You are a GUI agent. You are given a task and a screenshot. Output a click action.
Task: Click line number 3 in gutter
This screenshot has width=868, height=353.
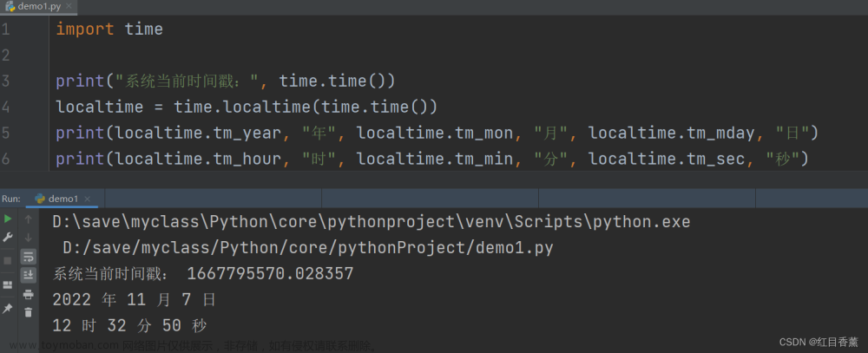tap(5, 82)
